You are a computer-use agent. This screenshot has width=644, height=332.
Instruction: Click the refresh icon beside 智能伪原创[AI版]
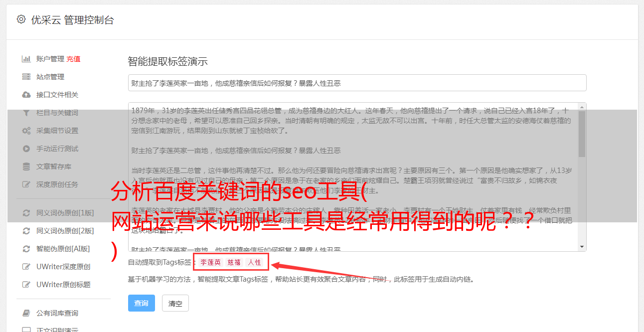point(26,249)
